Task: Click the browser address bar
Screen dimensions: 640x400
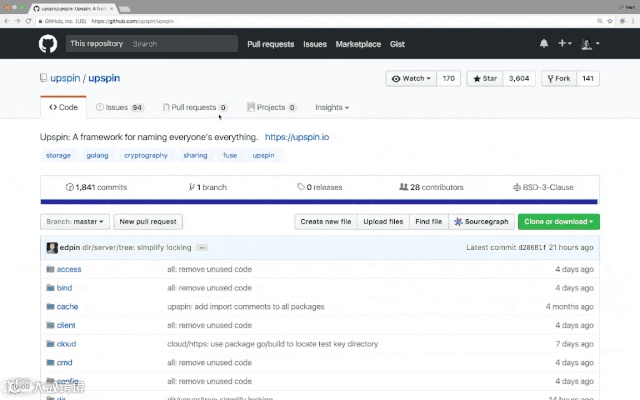Action: (x=314, y=21)
